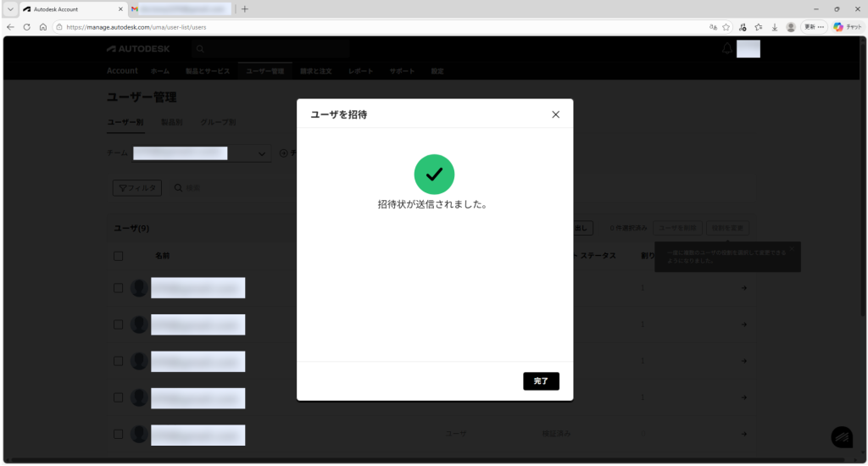The height and width of the screenshot is (466, 868).
Task: Open the Autodesk notifications bell
Action: pyautogui.click(x=726, y=49)
